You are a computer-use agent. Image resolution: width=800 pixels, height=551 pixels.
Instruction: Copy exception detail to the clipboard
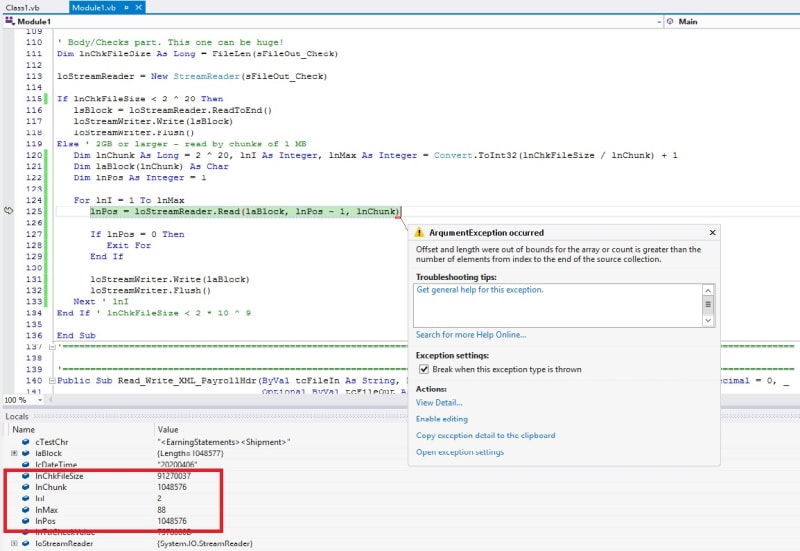(485, 435)
